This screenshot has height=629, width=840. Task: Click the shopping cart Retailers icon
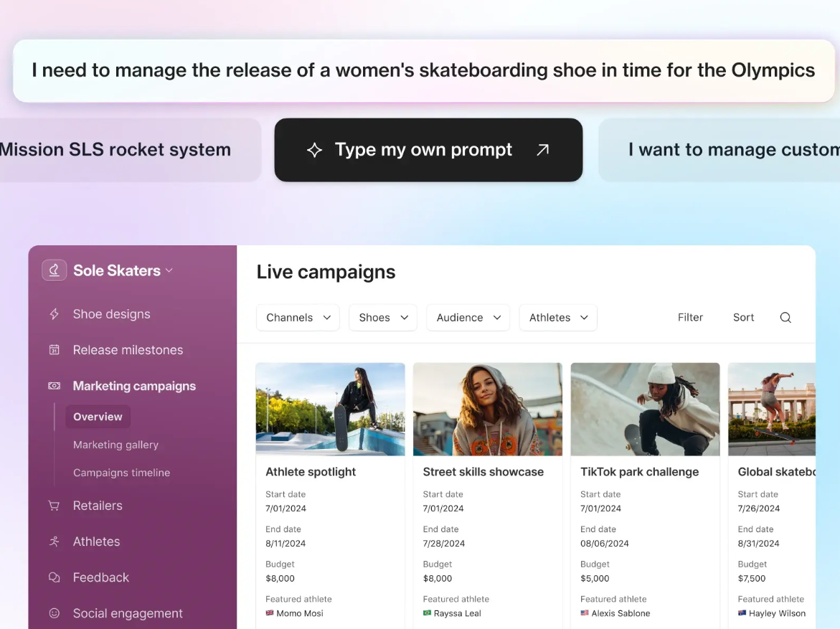click(54, 506)
